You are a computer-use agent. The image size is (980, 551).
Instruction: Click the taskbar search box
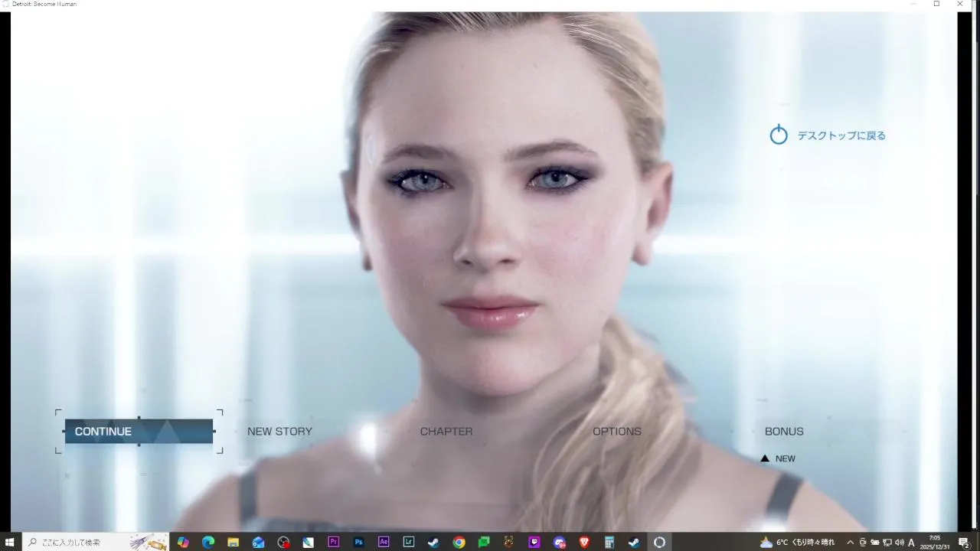point(96,543)
